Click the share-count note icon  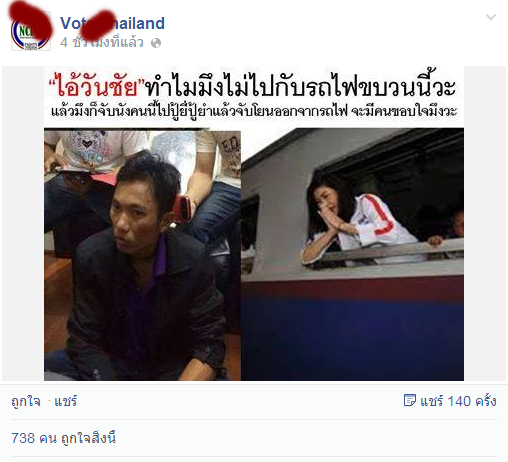[x=410, y=400]
